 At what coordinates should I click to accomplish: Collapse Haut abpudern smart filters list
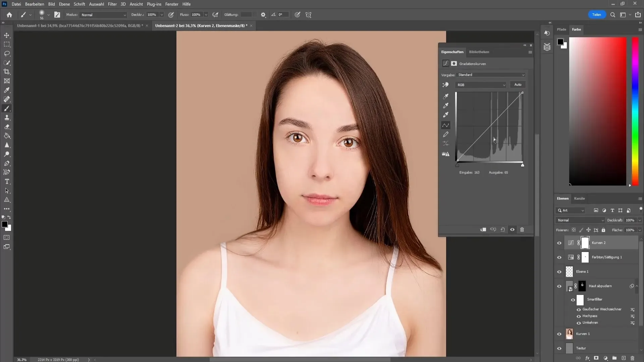point(637,286)
